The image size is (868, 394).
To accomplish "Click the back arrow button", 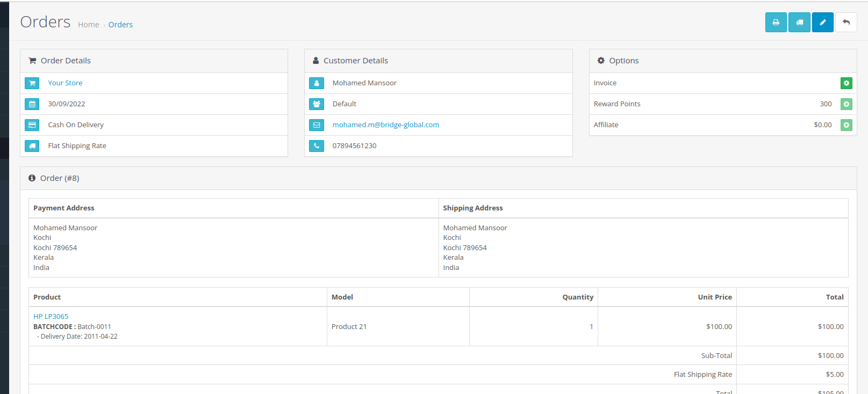I will [846, 23].
